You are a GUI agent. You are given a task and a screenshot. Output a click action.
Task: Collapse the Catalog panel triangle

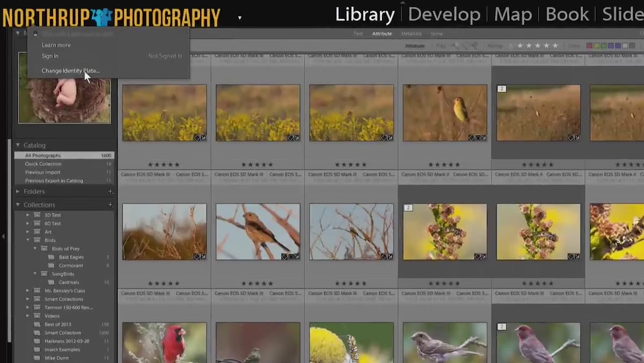[18, 145]
